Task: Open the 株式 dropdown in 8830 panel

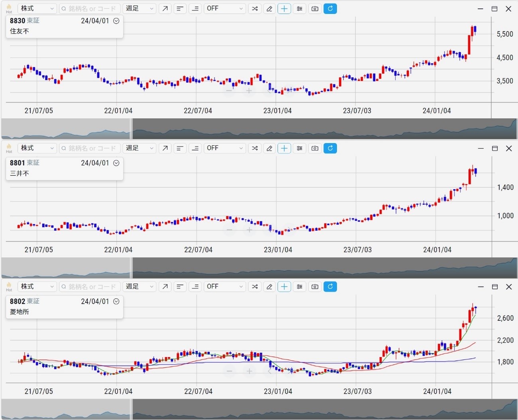Action: 37,9
